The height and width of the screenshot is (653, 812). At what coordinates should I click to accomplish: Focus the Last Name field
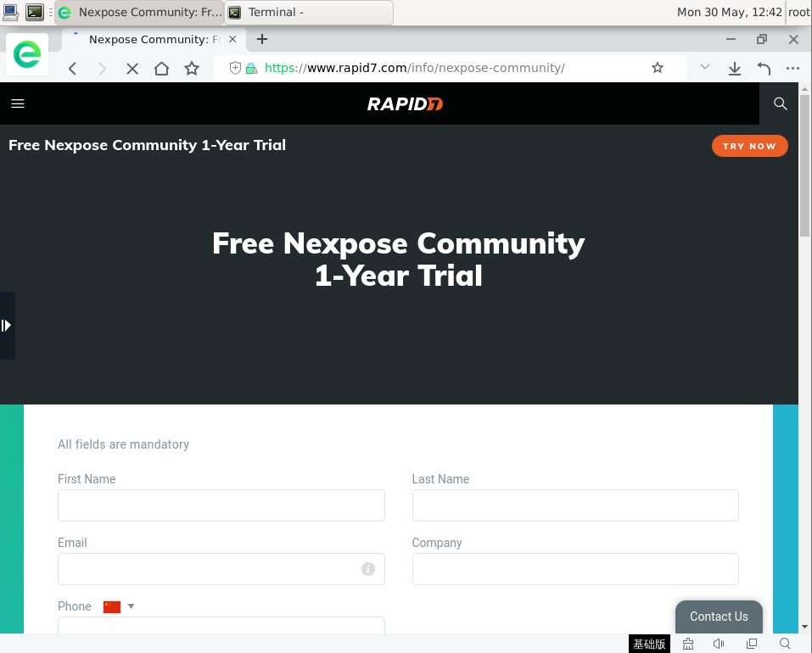pos(575,505)
